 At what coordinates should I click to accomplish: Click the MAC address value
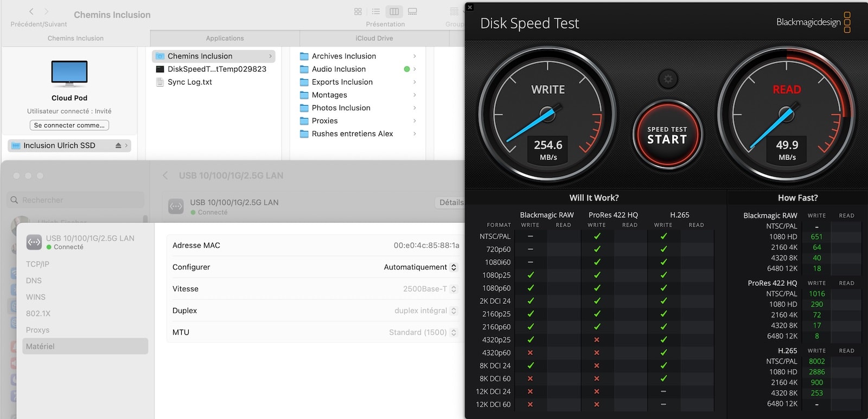click(x=426, y=246)
